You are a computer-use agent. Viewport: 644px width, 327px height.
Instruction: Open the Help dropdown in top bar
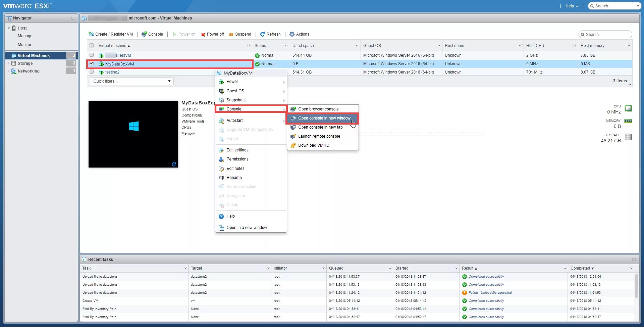572,6
